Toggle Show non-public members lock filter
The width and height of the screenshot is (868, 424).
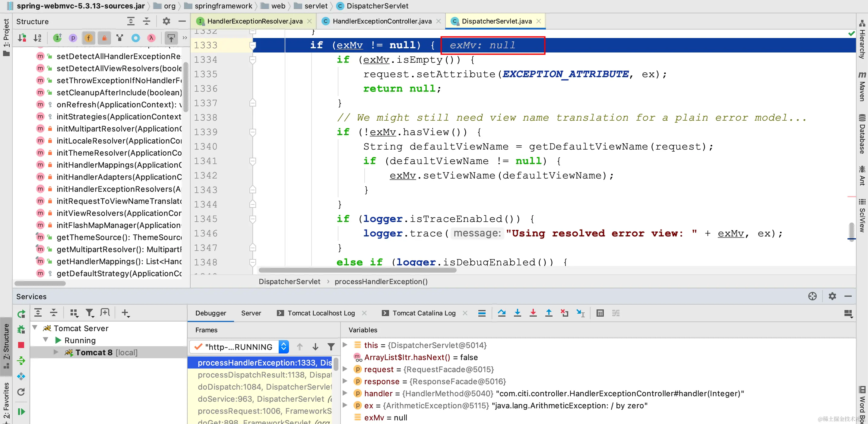point(104,38)
